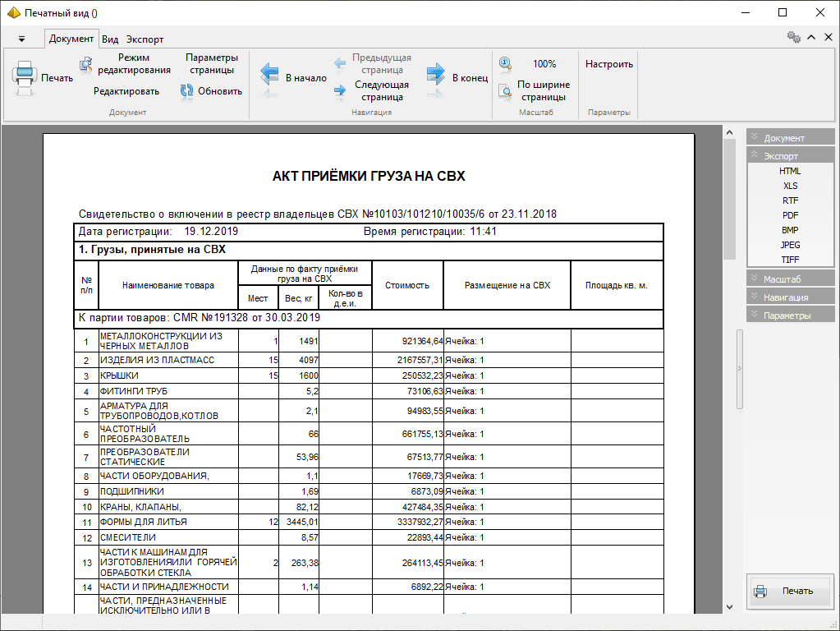Click the printer icon in the ribbon
This screenshot has height=631, width=840.
(x=24, y=78)
